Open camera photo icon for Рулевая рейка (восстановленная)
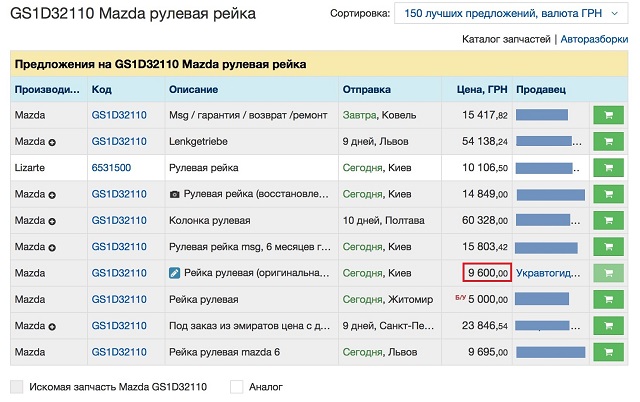The image size is (640, 402). [174, 194]
